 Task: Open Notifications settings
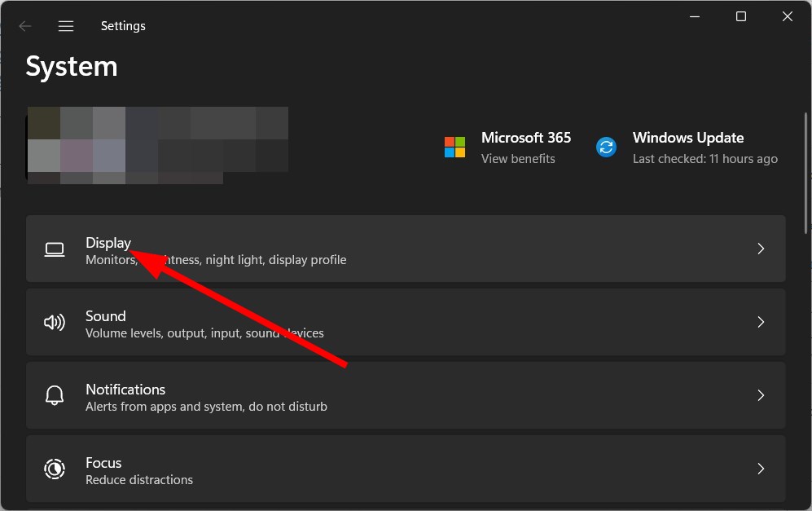326,394
